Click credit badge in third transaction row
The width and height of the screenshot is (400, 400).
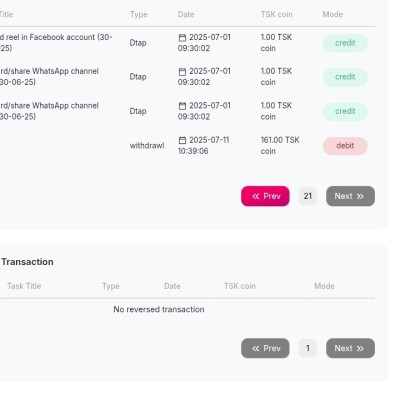click(x=345, y=111)
